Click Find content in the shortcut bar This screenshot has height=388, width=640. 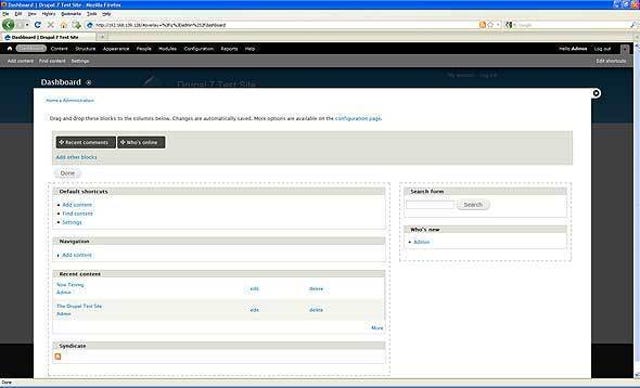[52, 61]
